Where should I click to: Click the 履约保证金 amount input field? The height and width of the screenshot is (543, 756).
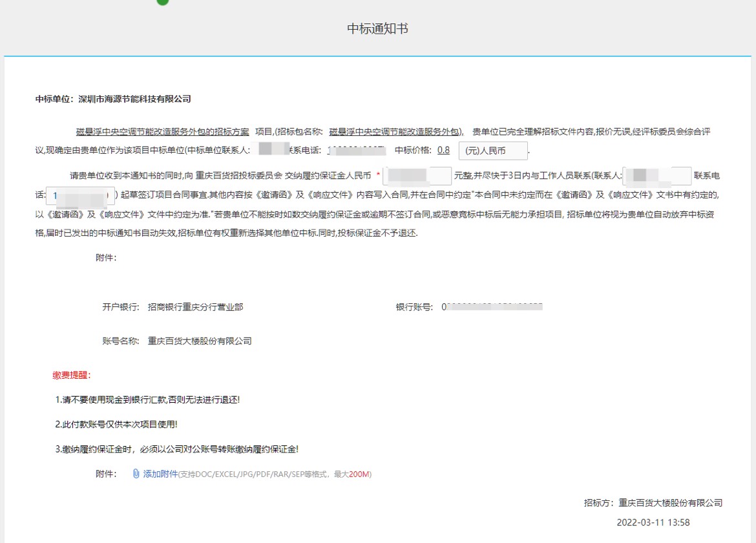pos(417,176)
